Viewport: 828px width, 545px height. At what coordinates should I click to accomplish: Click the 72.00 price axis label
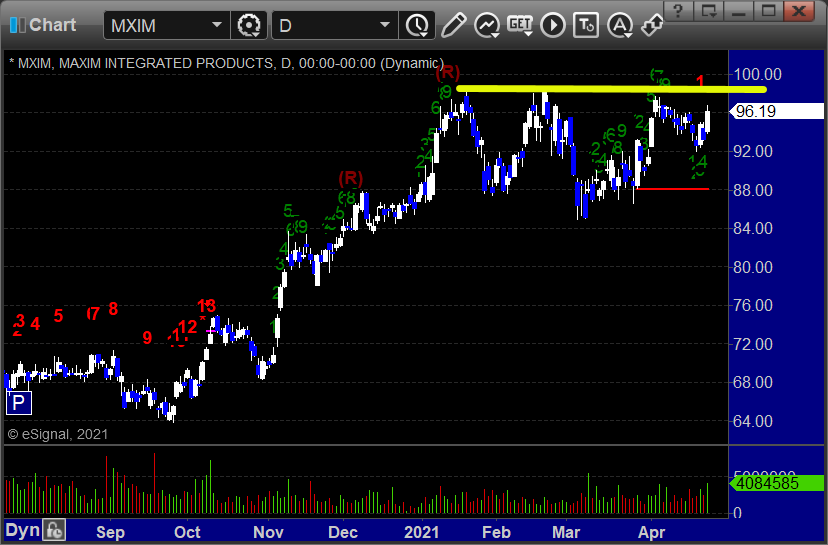(753, 344)
